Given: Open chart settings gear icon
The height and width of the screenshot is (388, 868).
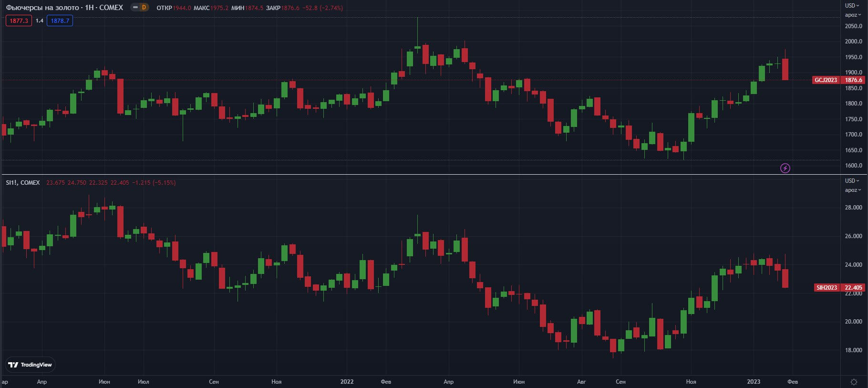Looking at the screenshot, I should (x=854, y=382).
